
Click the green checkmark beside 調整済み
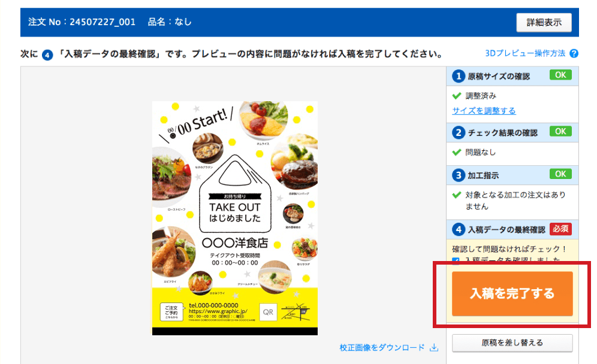tap(457, 96)
